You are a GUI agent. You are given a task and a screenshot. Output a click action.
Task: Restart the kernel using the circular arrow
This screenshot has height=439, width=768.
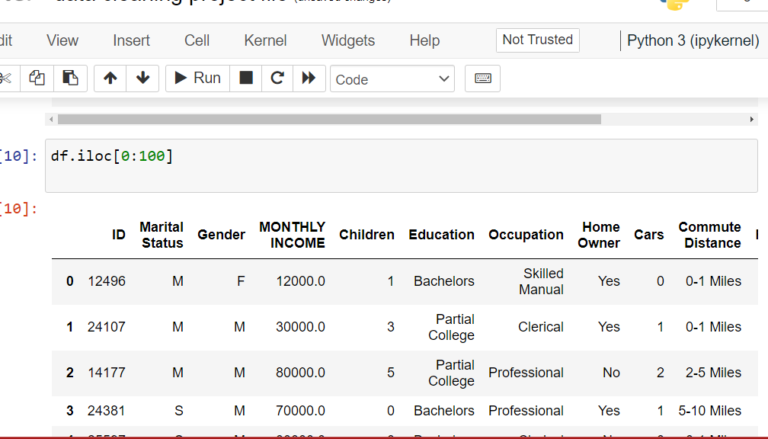click(277, 78)
